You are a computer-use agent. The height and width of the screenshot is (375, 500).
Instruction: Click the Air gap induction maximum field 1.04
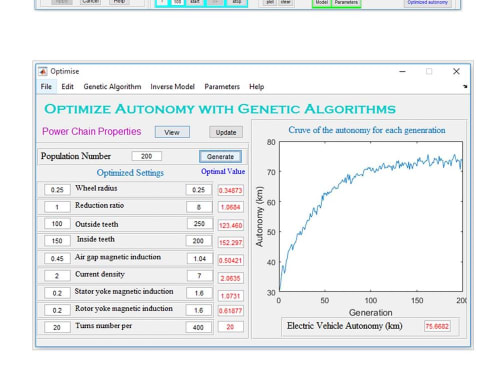coord(200,258)
